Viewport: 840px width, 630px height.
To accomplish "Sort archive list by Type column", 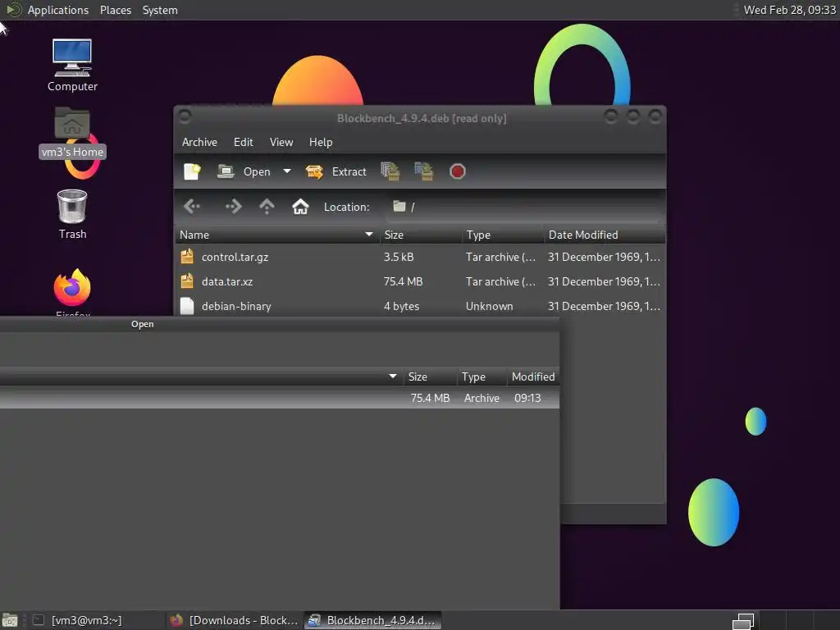I will (504, 235).
